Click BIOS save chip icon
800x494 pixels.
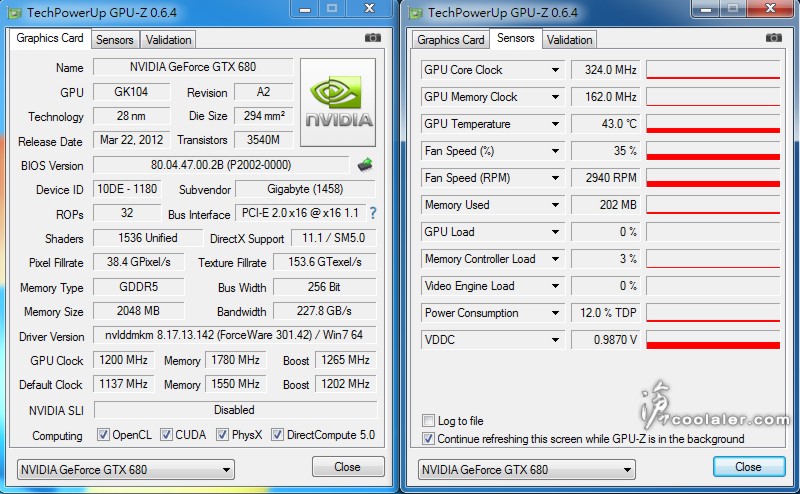[x=365, y=165]
